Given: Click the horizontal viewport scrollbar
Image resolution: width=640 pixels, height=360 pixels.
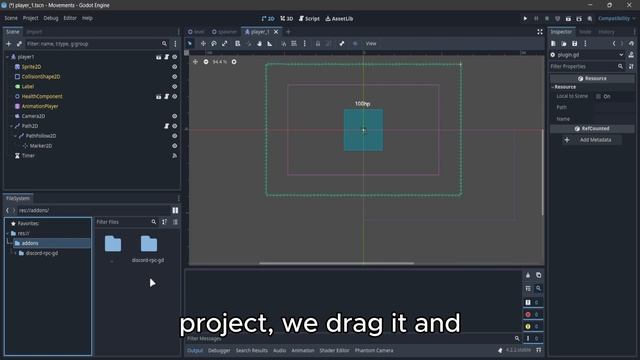Looking at the screenshot, I should point(336,263).
